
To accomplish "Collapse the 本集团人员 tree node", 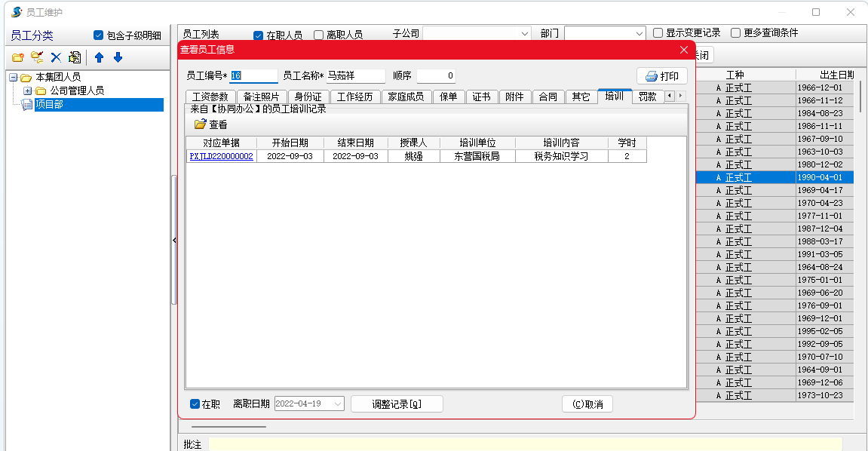I will 14,77.
